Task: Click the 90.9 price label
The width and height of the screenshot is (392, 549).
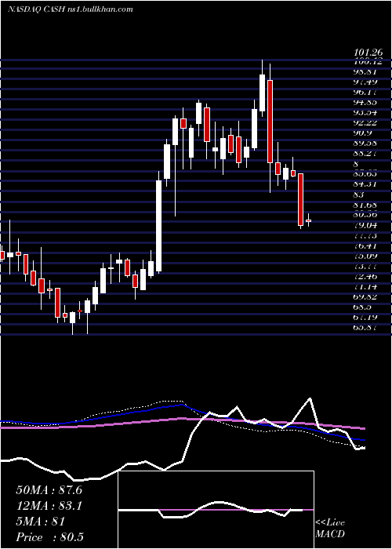Action: click(363, 133)
